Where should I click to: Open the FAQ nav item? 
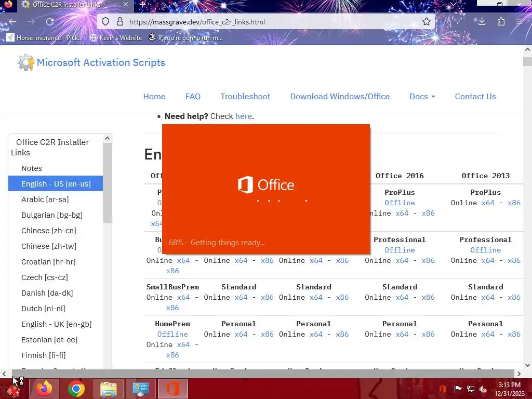193,96
